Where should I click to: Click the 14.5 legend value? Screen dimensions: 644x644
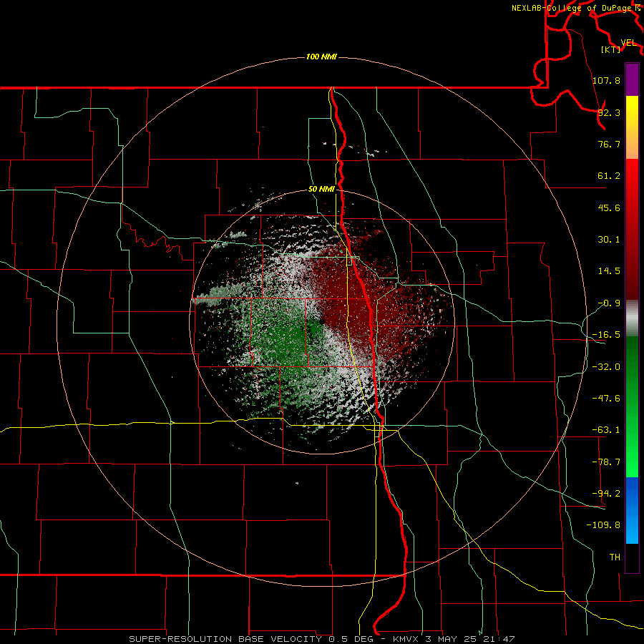click(609, 271)
